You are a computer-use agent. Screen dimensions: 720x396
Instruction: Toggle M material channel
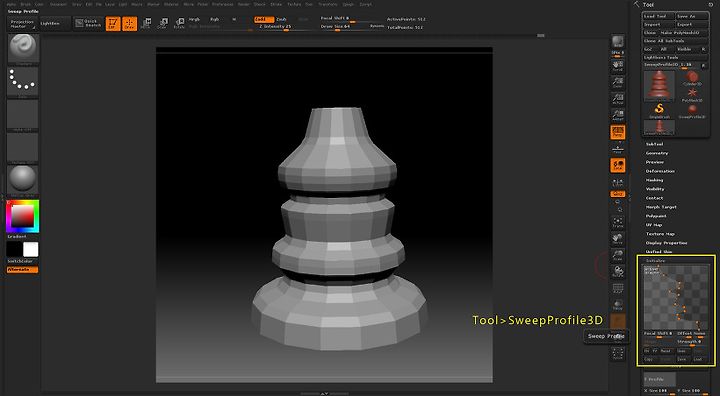point(234,20)
